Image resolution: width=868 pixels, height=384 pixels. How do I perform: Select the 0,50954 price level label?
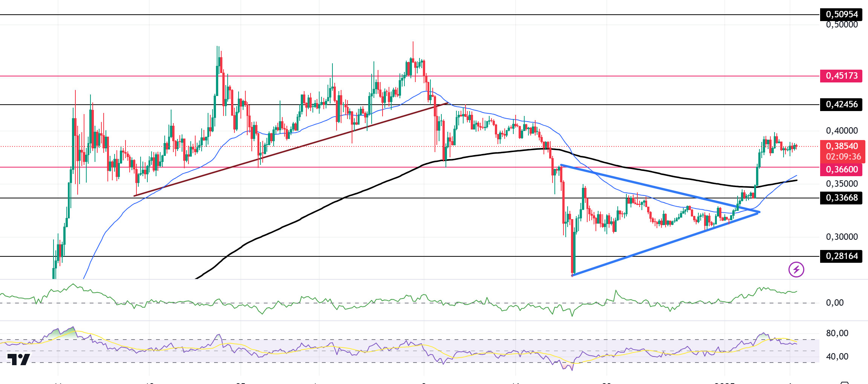point(841,14)
